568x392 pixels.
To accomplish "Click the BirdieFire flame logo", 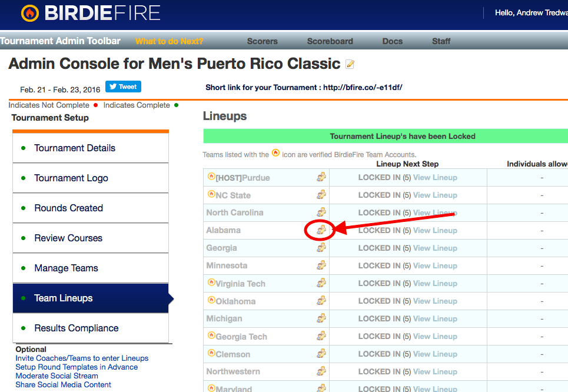I will pos(29,14).
